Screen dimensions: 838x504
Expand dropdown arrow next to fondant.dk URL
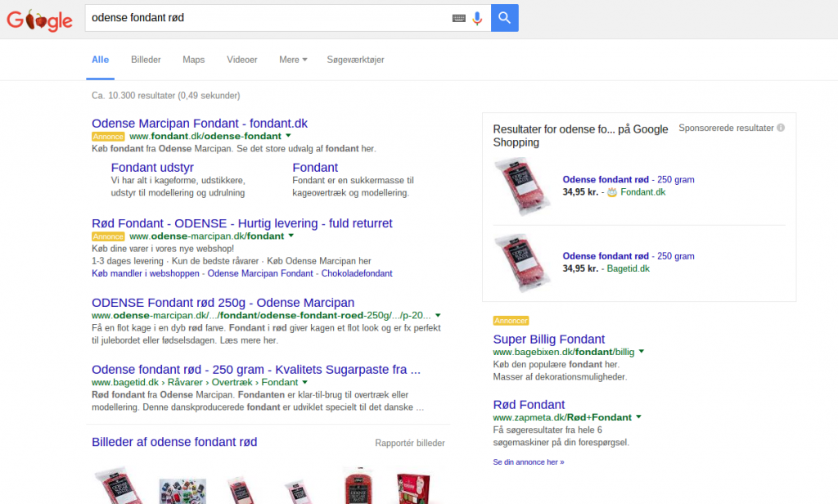tap(289, 136)
